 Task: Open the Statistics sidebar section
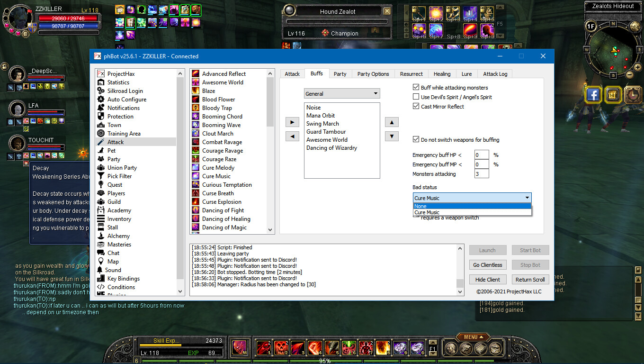tap(118, 82)
